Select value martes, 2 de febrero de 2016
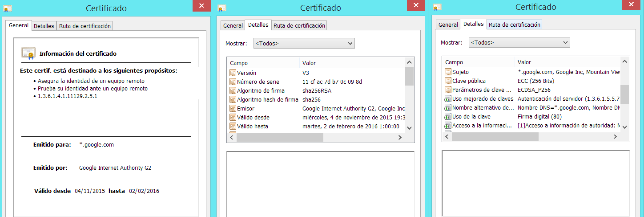Viewport: 644px width, 217px height. [350, 126]
